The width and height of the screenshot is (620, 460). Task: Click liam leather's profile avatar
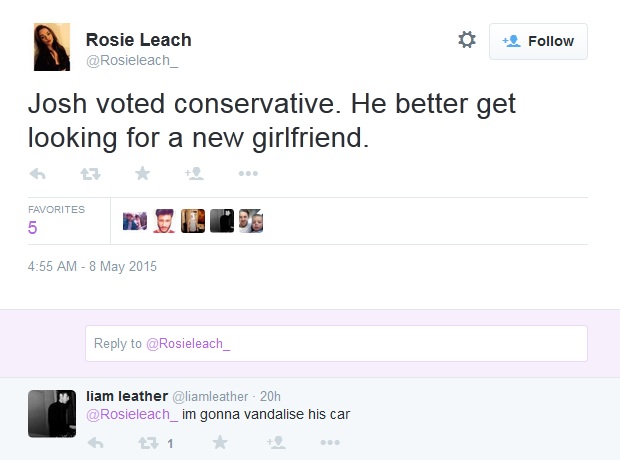click(52, 414)
